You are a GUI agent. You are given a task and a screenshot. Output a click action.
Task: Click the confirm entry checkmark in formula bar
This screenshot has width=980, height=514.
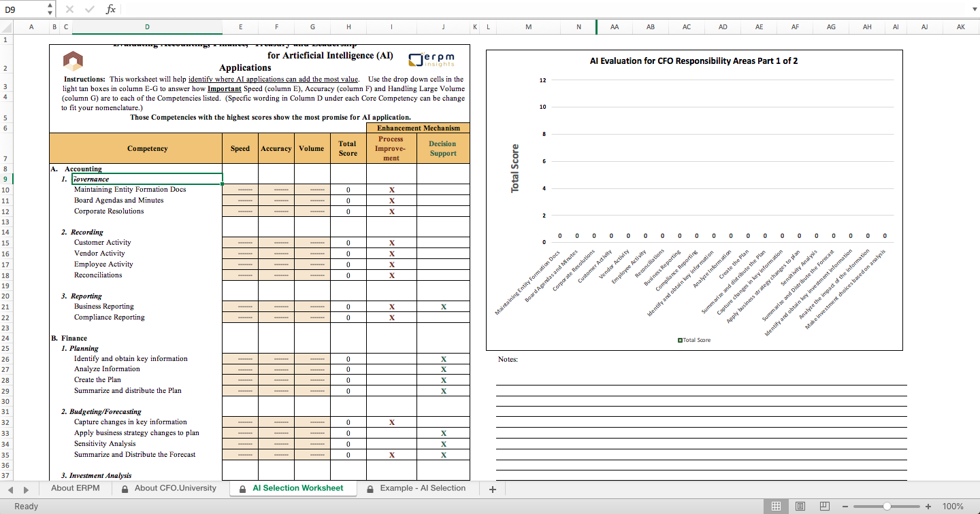(90, 10)
